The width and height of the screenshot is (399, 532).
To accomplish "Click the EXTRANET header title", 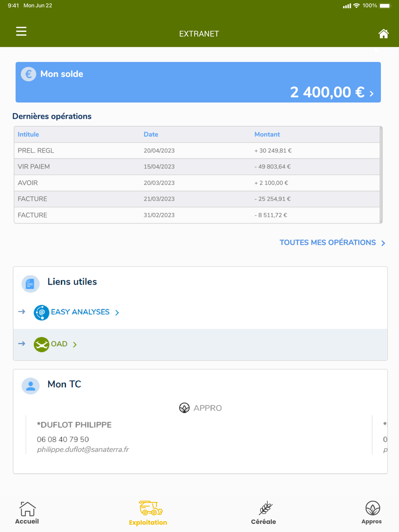I will [199, 34].
